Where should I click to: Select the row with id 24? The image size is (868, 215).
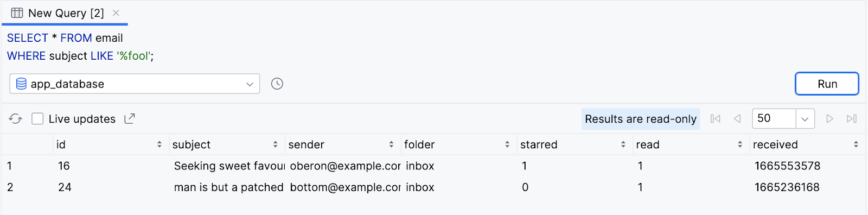pyautogui.click(x=434, y=187)
